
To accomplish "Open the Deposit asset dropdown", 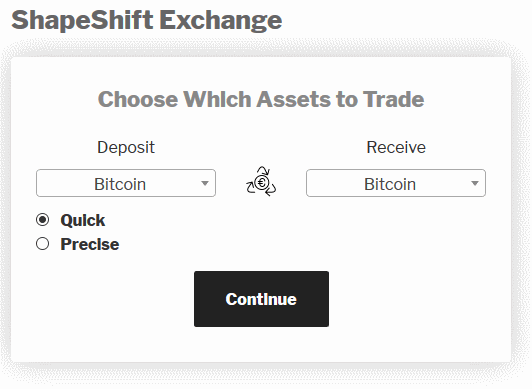I will click(126, 183).
